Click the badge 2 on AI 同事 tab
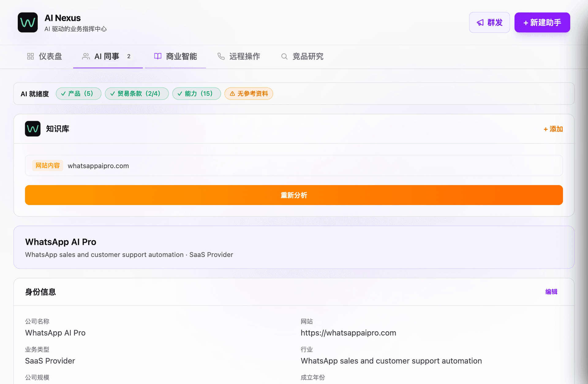 click(129, 56)
